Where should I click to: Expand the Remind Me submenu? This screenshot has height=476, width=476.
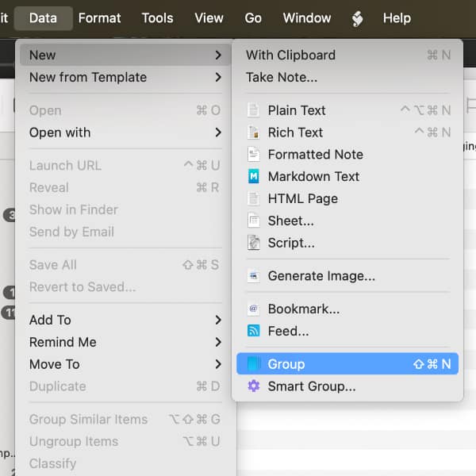pyautogui.click(x=217, y=342)
